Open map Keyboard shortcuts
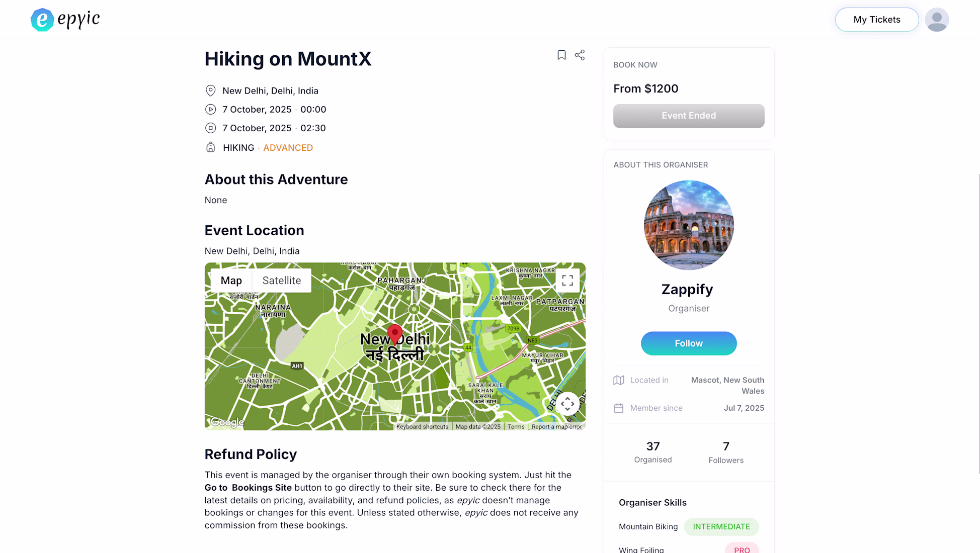Image resolution: width=980 pixels, height=553 pixels. tap(422, 427)
